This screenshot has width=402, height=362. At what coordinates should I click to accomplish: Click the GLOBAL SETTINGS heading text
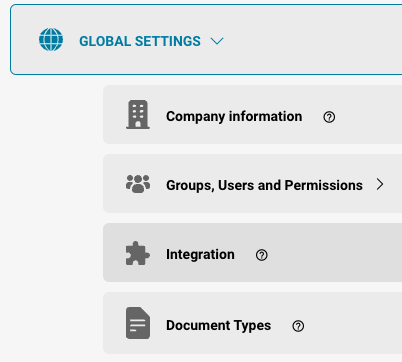pos(140,41)
